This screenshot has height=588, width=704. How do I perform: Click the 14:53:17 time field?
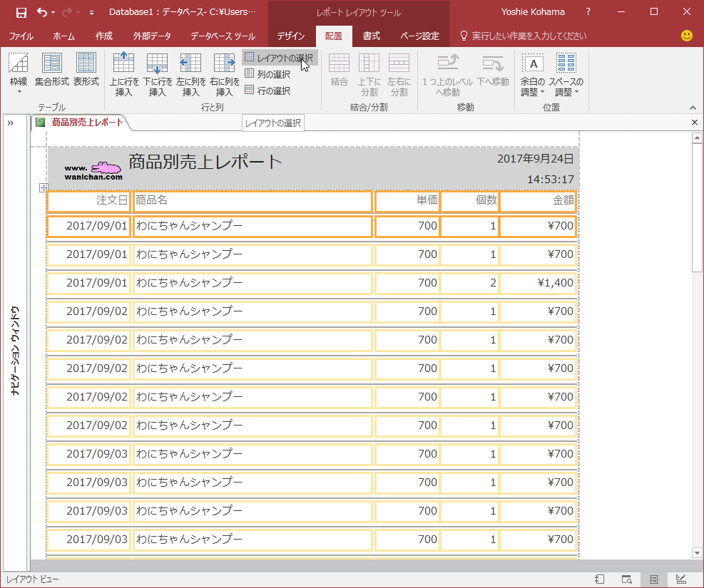pyautogui.click(x=551, y=180)
